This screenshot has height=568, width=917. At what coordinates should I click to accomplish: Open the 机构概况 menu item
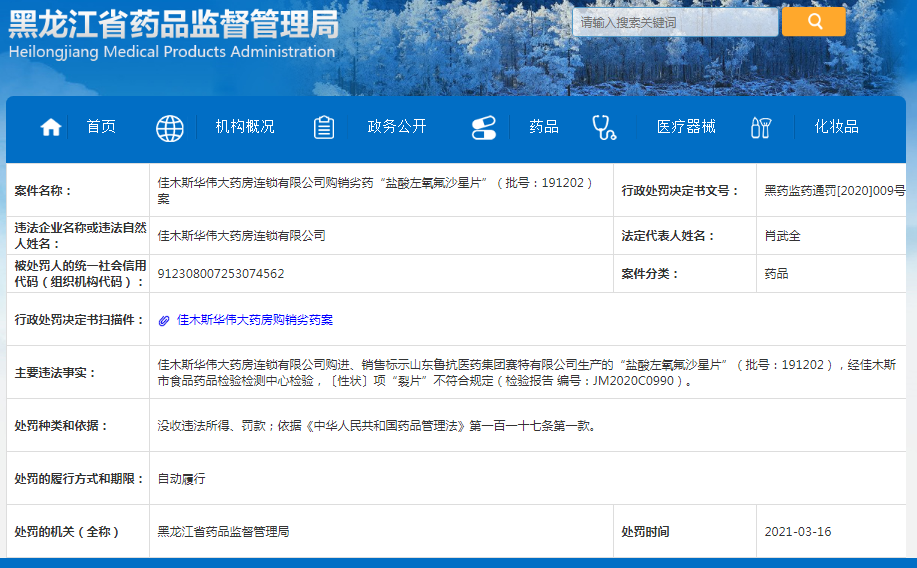[244, 126]
